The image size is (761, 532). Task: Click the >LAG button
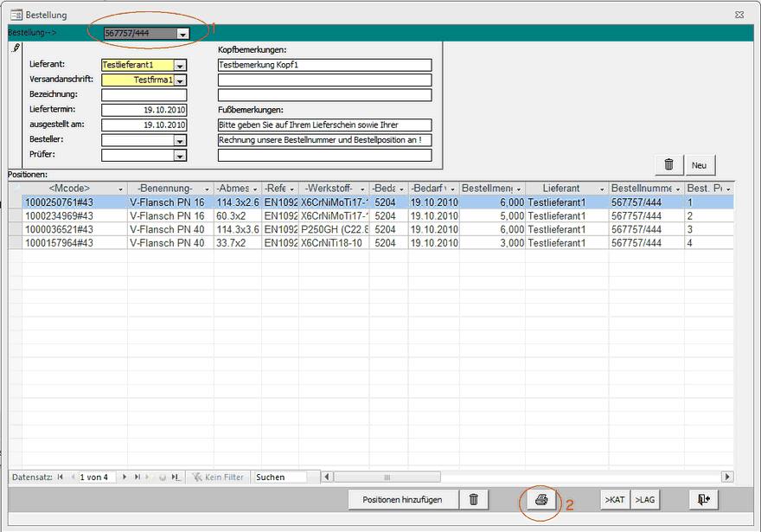pyautogui.click(x=643, y=500)
